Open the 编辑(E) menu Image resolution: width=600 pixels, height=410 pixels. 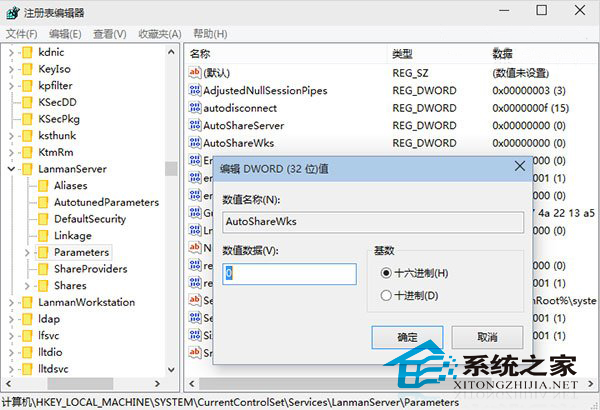pyautogui.click(x=65, y=34)
